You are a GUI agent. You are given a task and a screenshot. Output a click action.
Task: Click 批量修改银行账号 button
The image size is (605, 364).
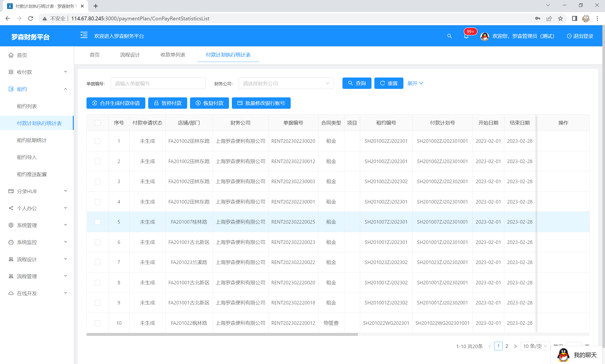261,103
